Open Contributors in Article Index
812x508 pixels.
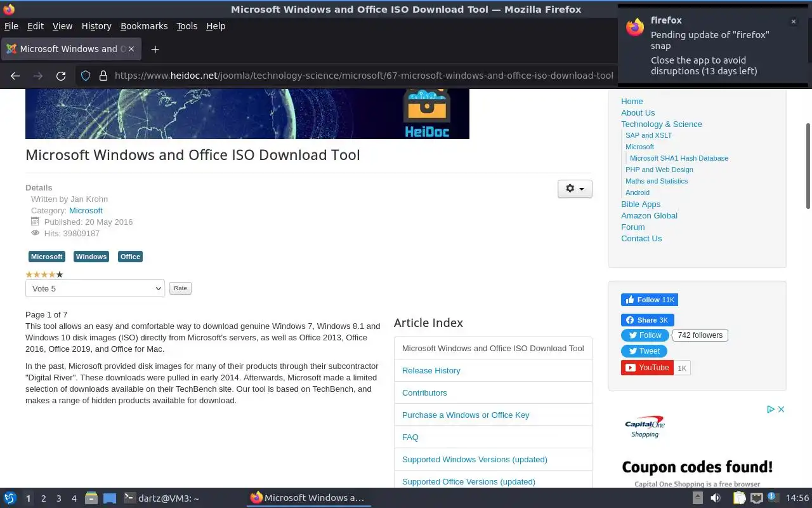click(424, 392)
